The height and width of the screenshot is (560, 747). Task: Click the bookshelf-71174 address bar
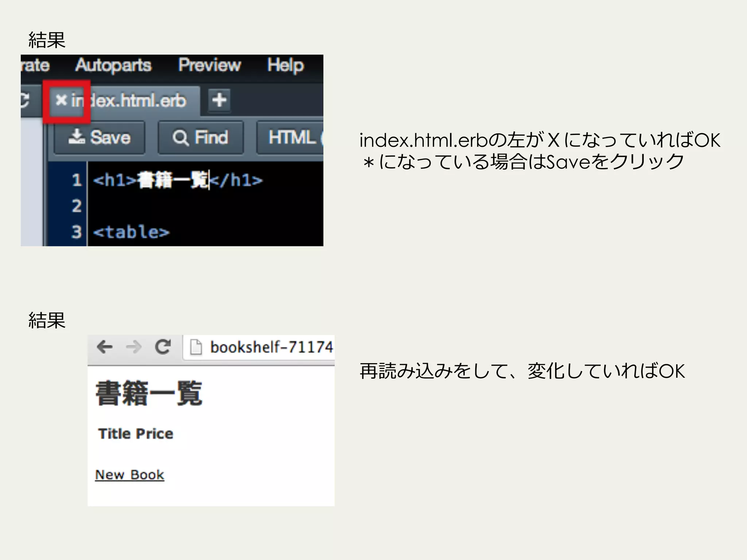coord(259,347)
